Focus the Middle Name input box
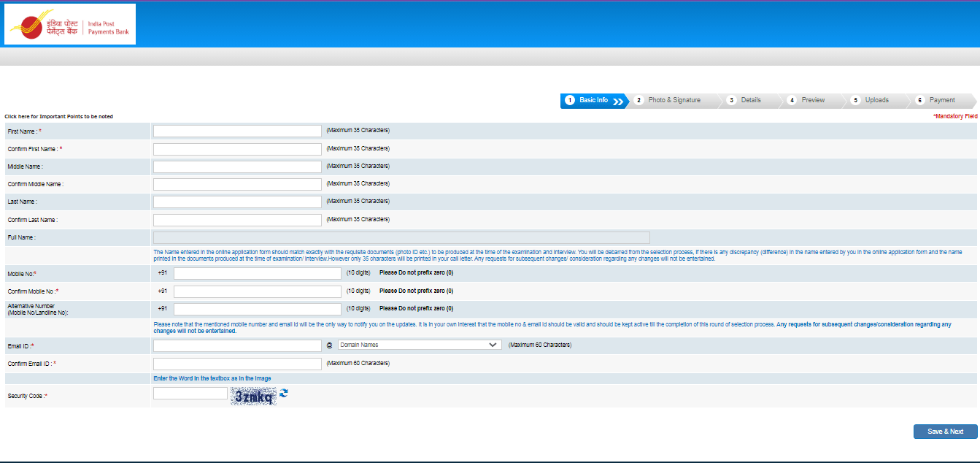Screen dimensions: 980x463 coord(237,167)
